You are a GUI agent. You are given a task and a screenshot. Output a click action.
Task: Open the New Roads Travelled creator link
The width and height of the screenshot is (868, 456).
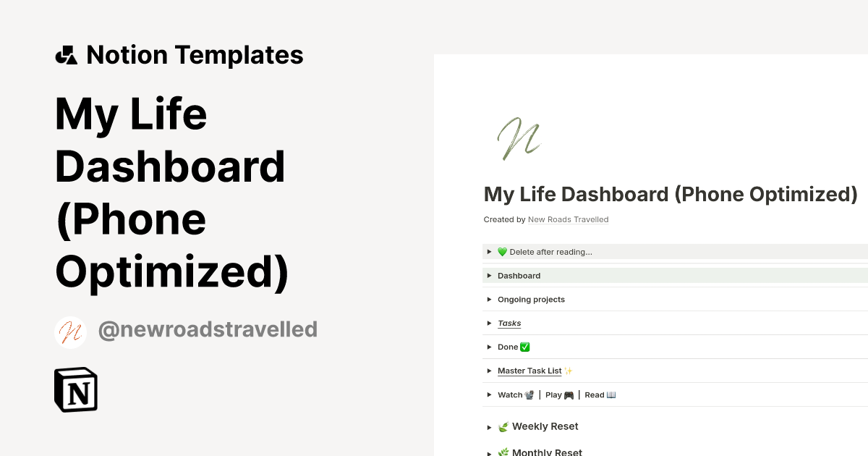pyautogui.click(x=569, y=219)
